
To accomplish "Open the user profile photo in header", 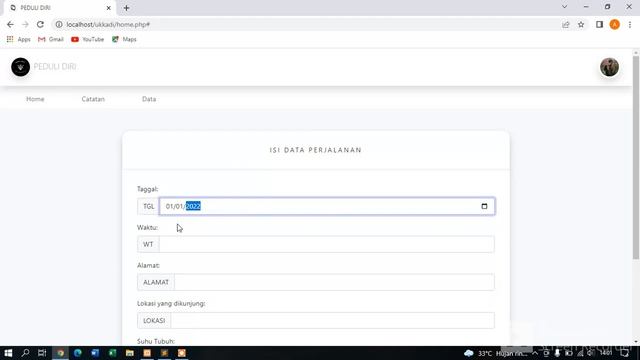I will point(609,67).
